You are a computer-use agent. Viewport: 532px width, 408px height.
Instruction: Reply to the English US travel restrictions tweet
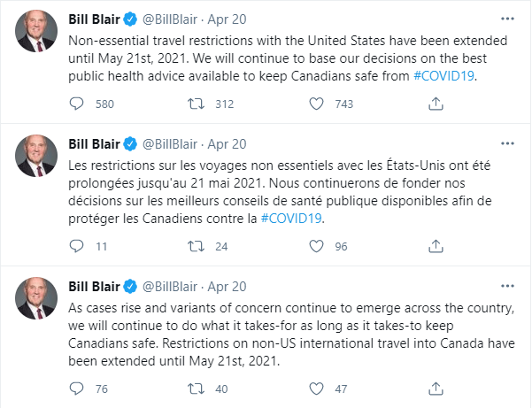click(76, 104)
